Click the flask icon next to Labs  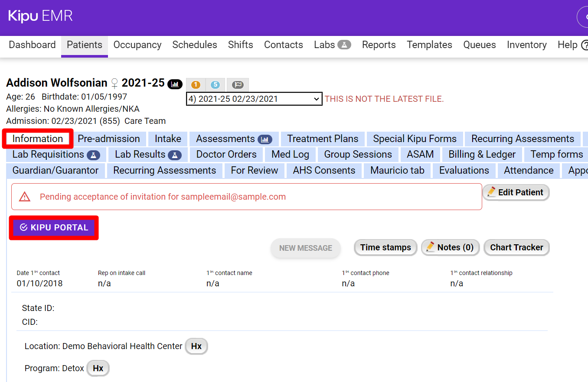click(344, 45)
